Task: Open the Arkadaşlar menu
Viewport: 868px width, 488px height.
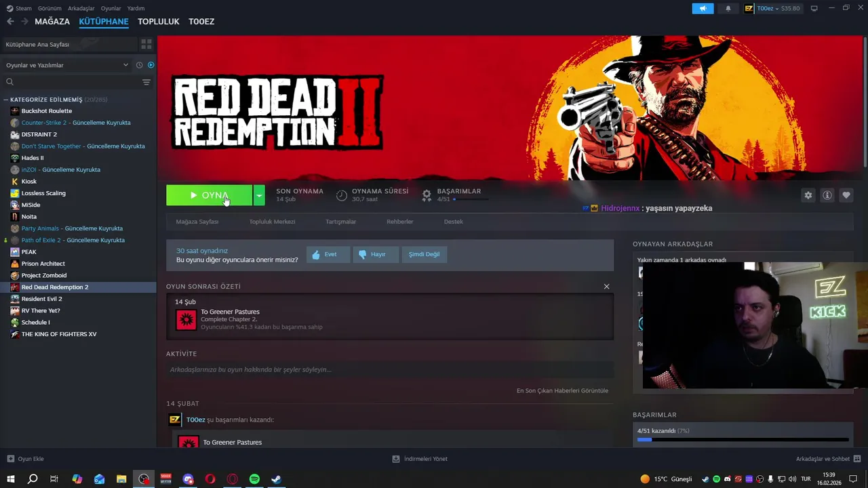Action: pyautogui.click(x=81, y=8)
